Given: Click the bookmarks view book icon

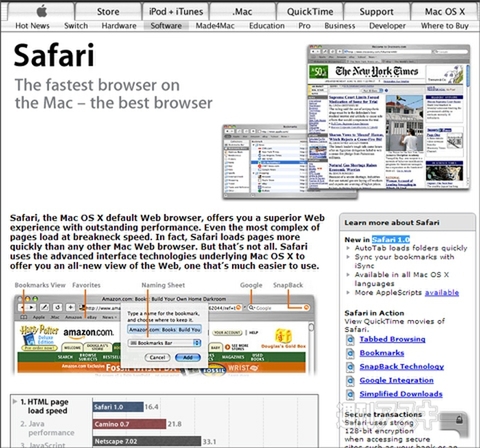Looking at the screenshot, I should tap(24, 317).
